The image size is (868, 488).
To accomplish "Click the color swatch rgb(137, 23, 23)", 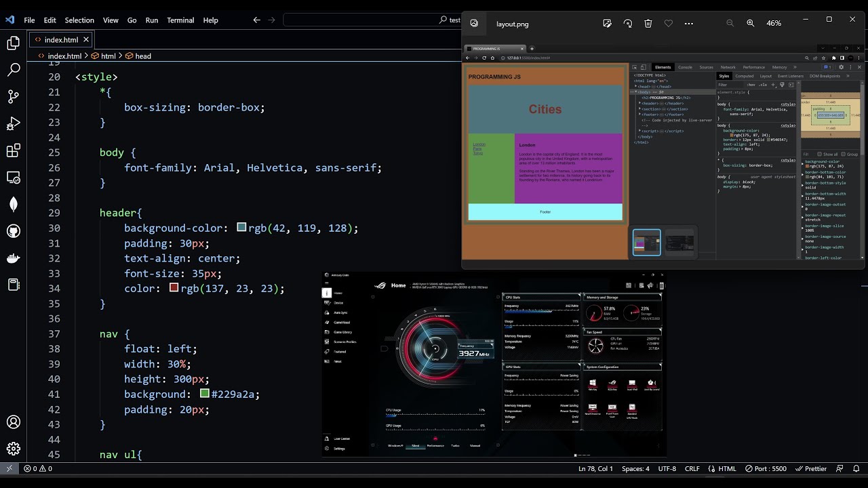I will click(x=174, y=288).
